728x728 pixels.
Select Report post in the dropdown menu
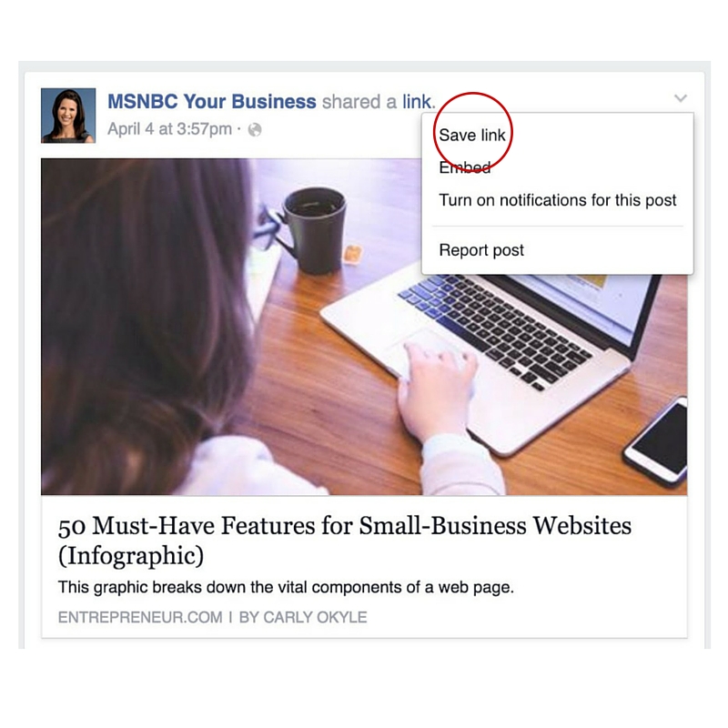coord(481,250)
